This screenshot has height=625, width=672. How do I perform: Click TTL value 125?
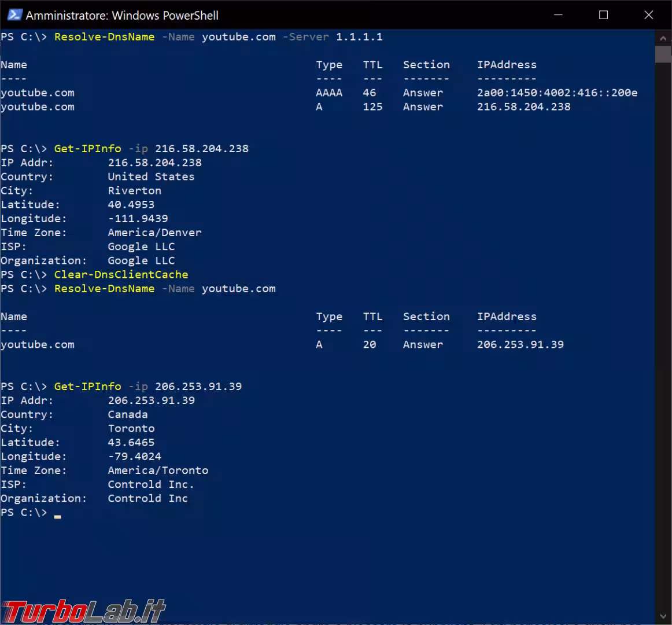tap(373, 107)
